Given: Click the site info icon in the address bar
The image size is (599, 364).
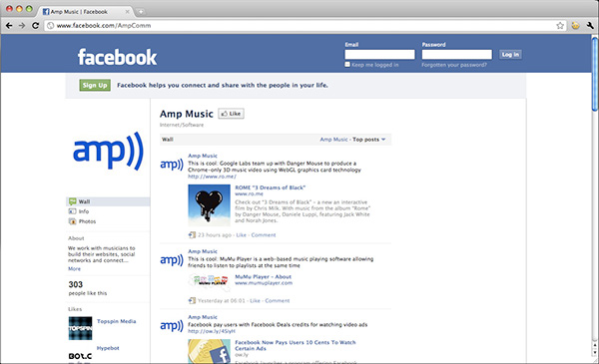Looking at the screenshot, I should point(51,26).
